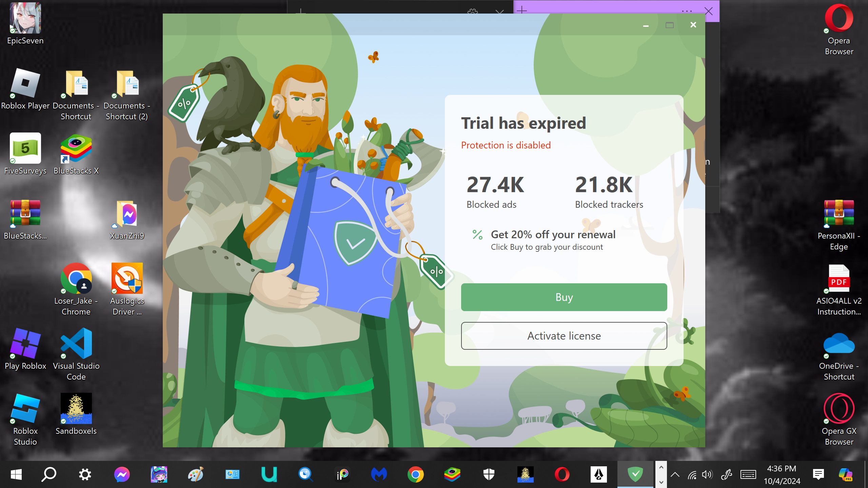Image resolution: width=868 pixels, height=488 pixels.
Task: Open taskbar Search
Action: coord(49,474)
